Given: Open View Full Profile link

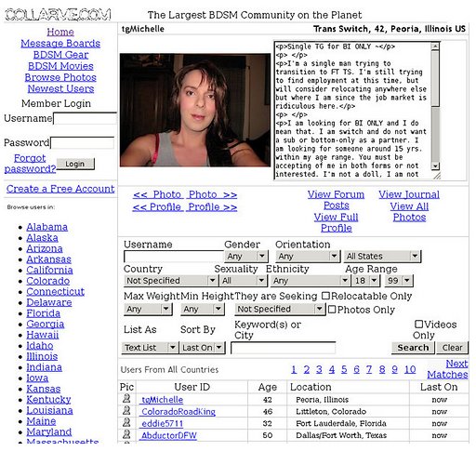Looking at the screenshot, I should (x=337, y=222).
